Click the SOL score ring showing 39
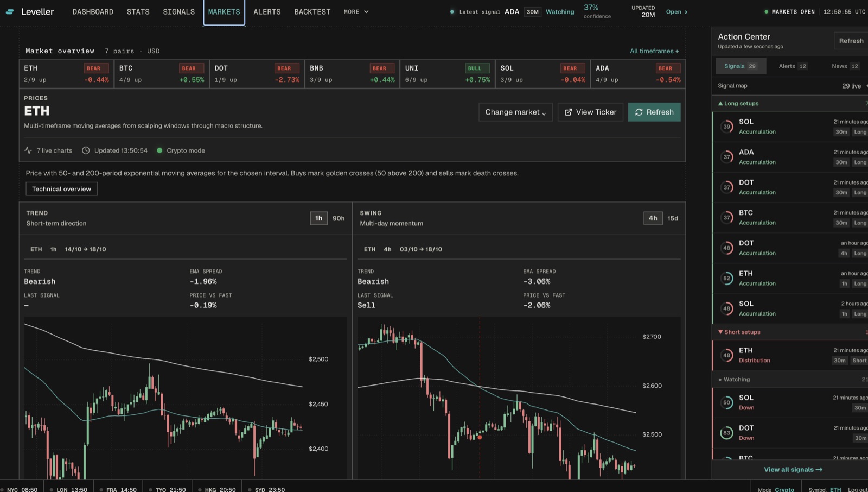Viewport: 868px width, 492px height. coord(726,127)
